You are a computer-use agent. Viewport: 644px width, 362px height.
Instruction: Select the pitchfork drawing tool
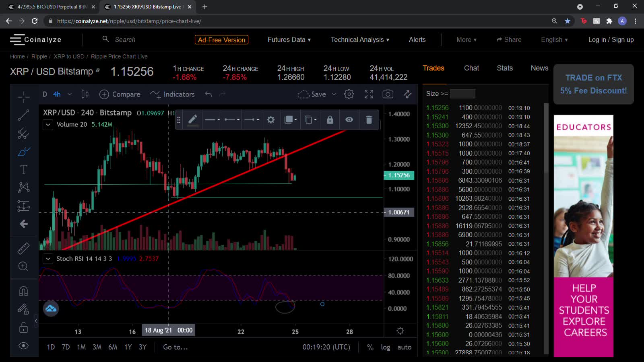click(x=24, y=134)
